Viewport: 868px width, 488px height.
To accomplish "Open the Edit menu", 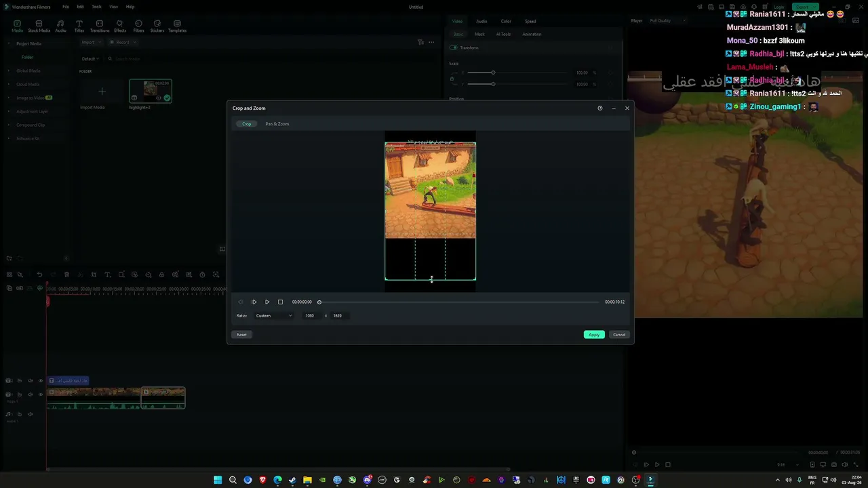I will click(80, 7).
